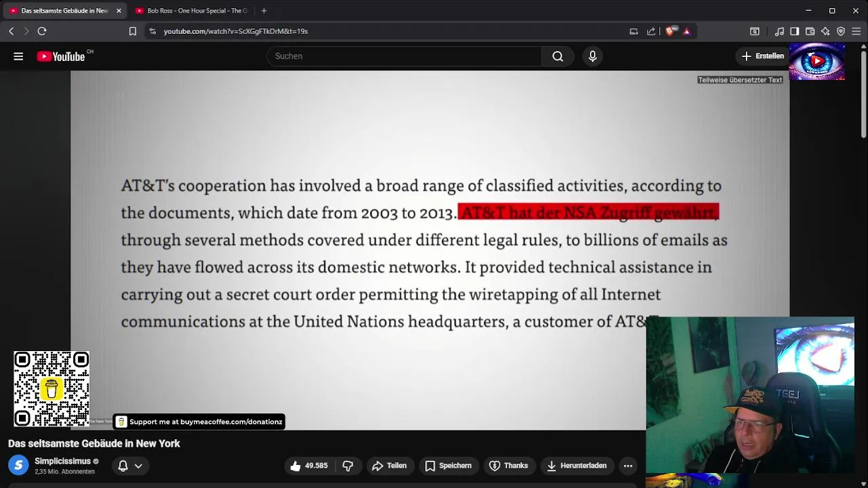Click the URL address bar
This screenshot has width=868, height=488.
pyautogui.click(x=387, y=31)
